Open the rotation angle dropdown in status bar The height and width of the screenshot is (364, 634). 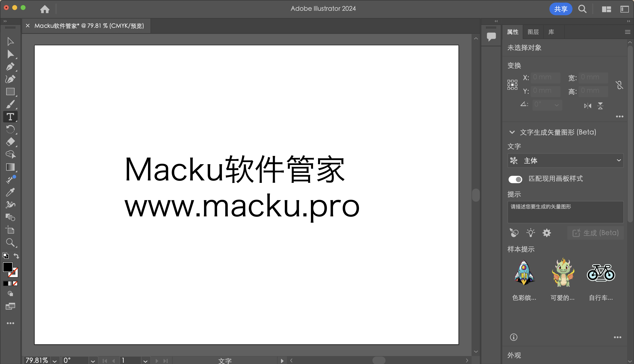(x=93, y=361)
